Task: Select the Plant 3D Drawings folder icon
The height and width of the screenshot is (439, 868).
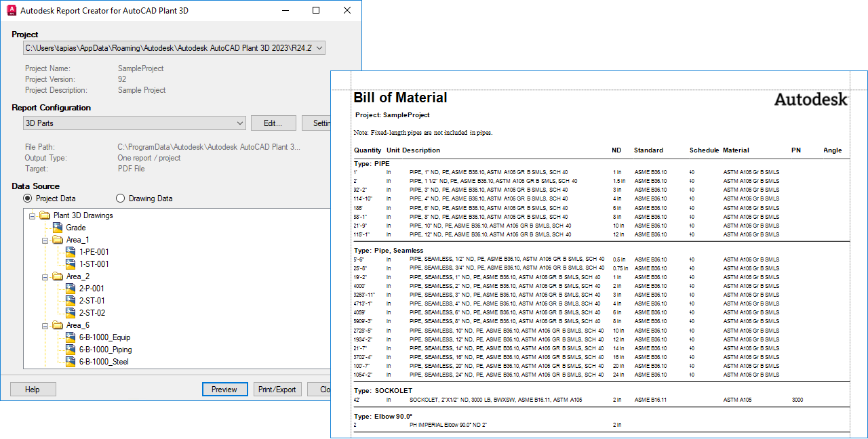Action: point(45,215)
